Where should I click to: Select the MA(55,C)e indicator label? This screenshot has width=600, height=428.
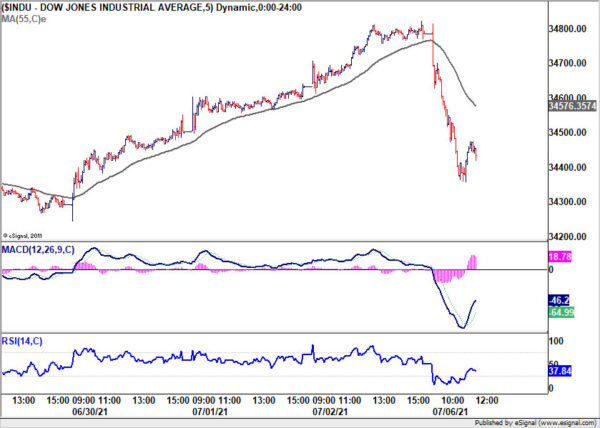tap(24, 19)
